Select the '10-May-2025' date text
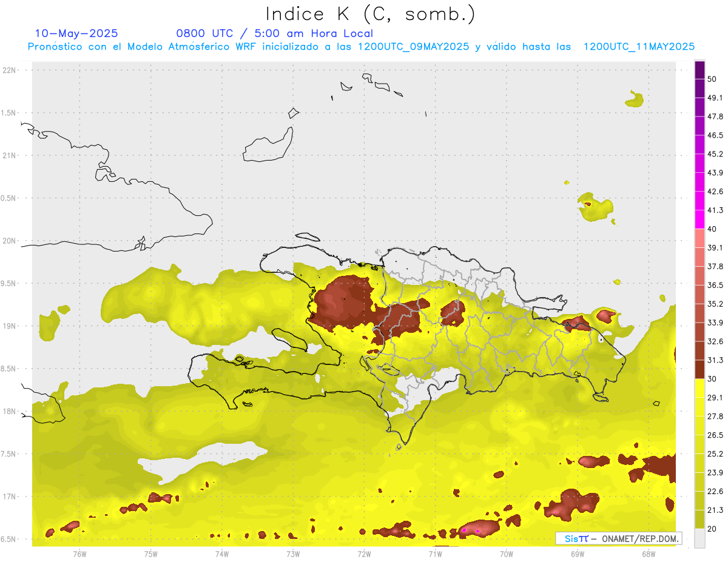Viewport: 728px width, 562px height. click(76, 33)
